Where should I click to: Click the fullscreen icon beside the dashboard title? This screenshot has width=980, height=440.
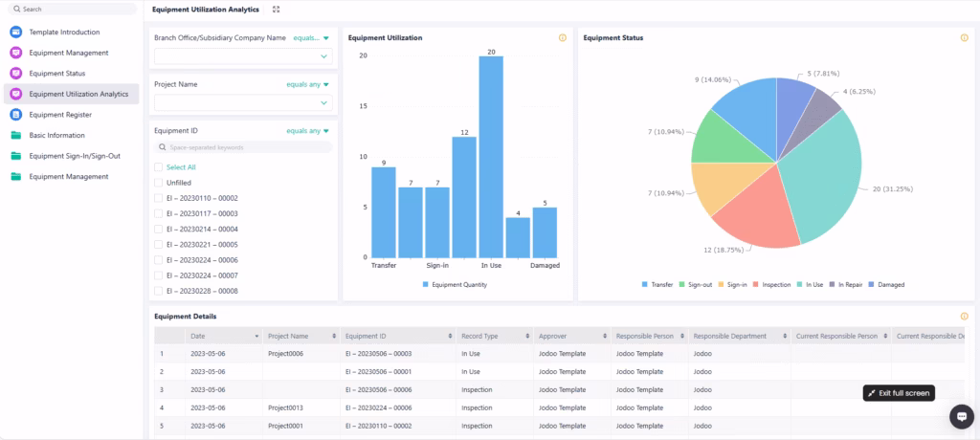tap(277, 10)
